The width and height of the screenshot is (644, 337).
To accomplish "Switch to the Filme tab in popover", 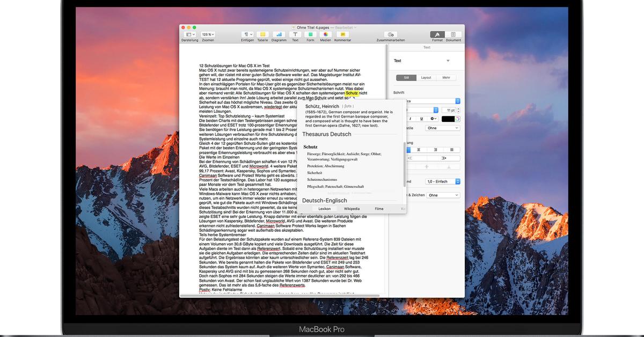I will [379, 209].
